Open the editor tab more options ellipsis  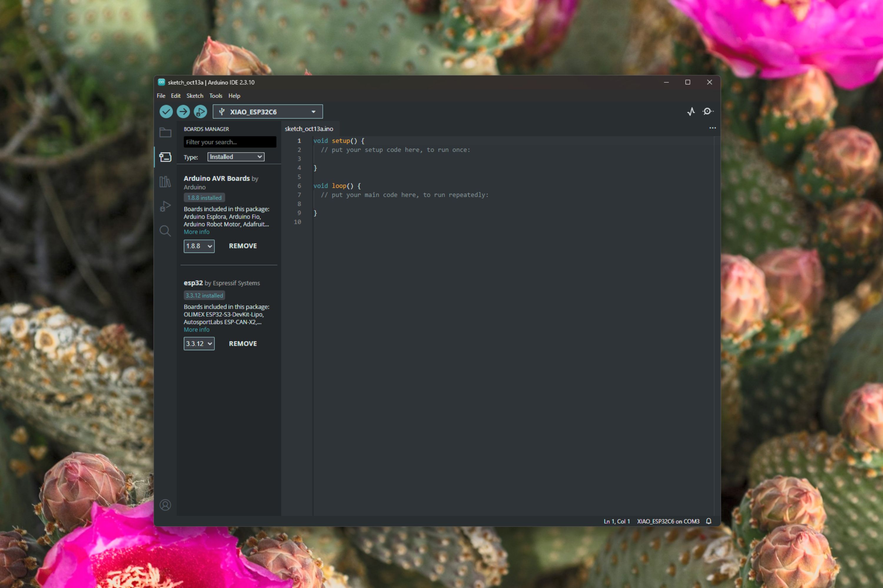(x=713, y=128)
